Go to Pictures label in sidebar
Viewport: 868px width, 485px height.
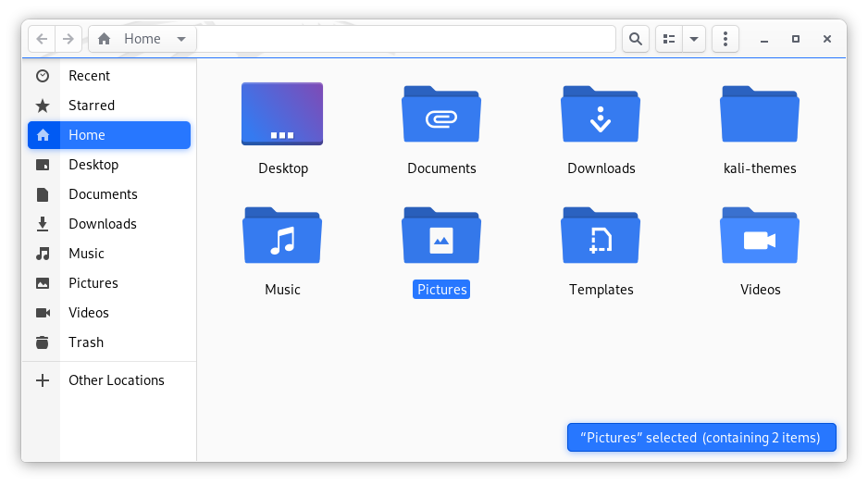[x=93, y=283]
